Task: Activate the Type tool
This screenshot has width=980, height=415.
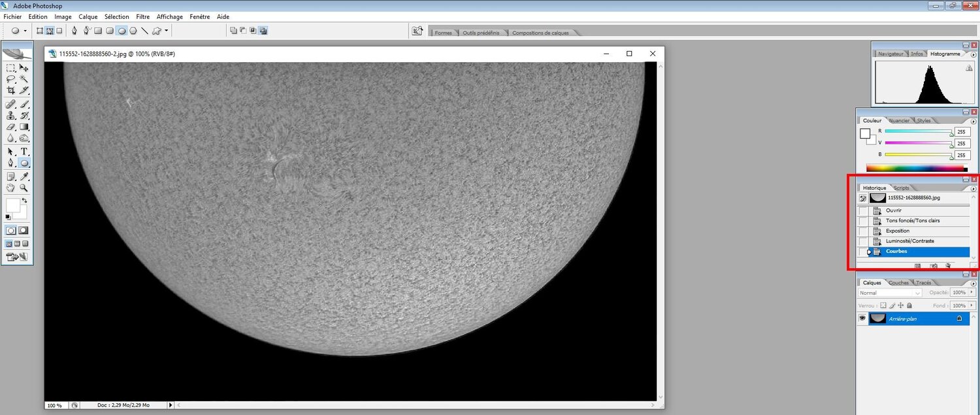Action: coord(24,152)
